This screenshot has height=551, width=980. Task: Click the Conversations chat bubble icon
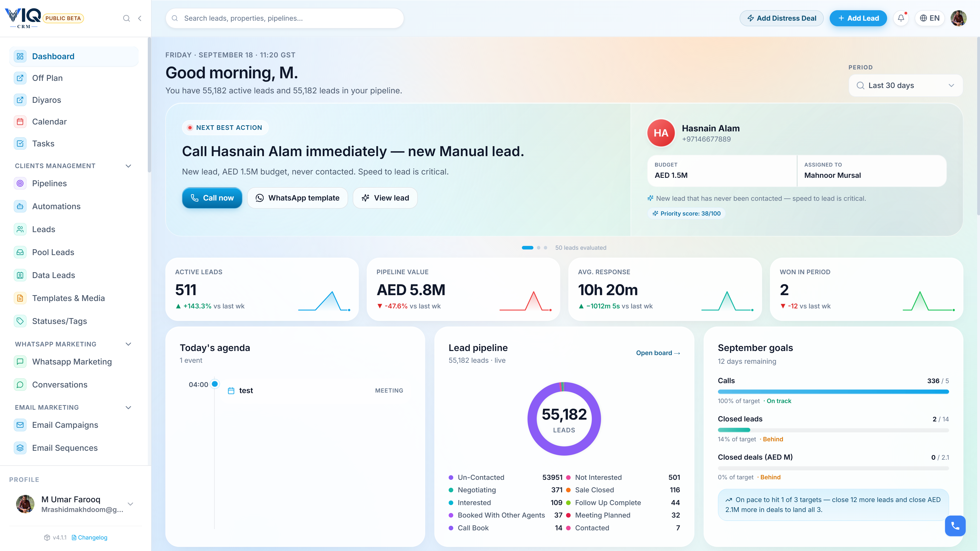(x=20, y=384)
